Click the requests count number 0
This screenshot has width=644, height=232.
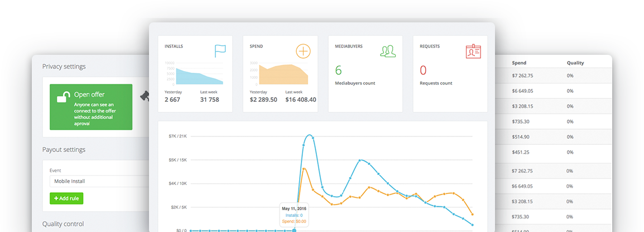pyautogui.click(x=423, y=70)
